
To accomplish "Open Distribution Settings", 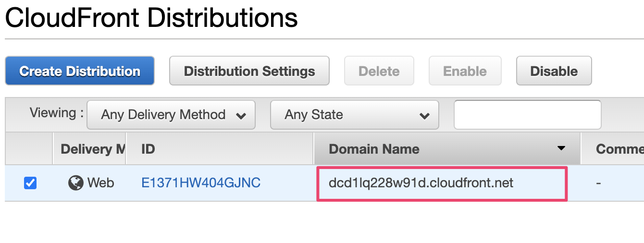I will [x=249, y=71].
